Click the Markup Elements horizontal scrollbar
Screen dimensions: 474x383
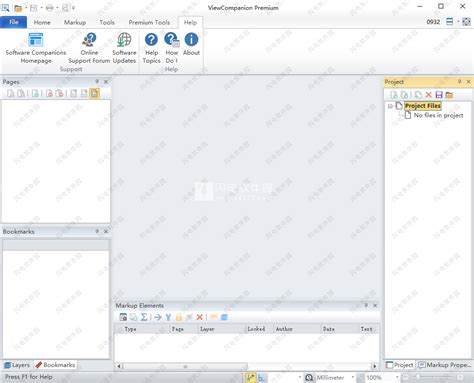[x=247, y=366]
